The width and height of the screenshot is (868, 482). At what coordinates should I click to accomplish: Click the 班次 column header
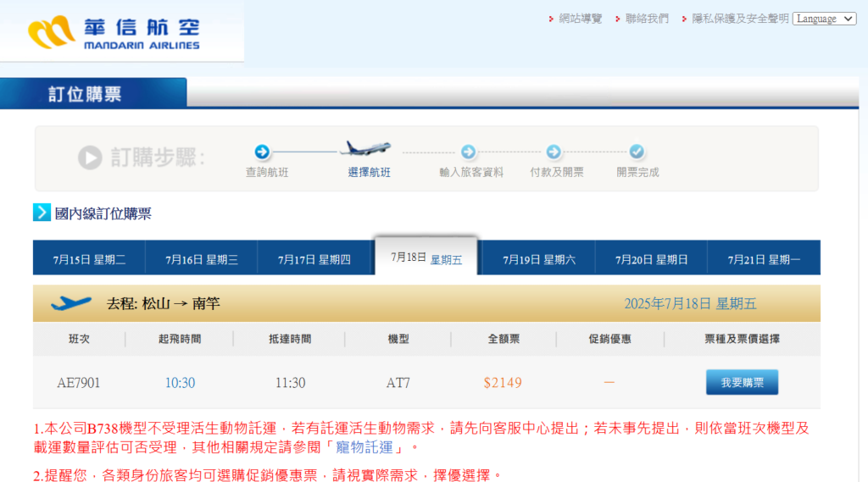point(79,339)
